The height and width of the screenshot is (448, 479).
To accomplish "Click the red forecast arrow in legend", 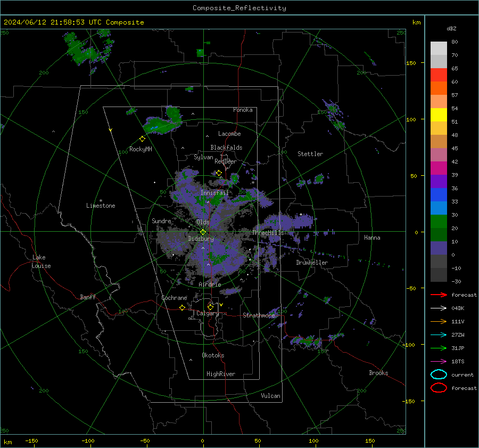I will coord(439,295).
